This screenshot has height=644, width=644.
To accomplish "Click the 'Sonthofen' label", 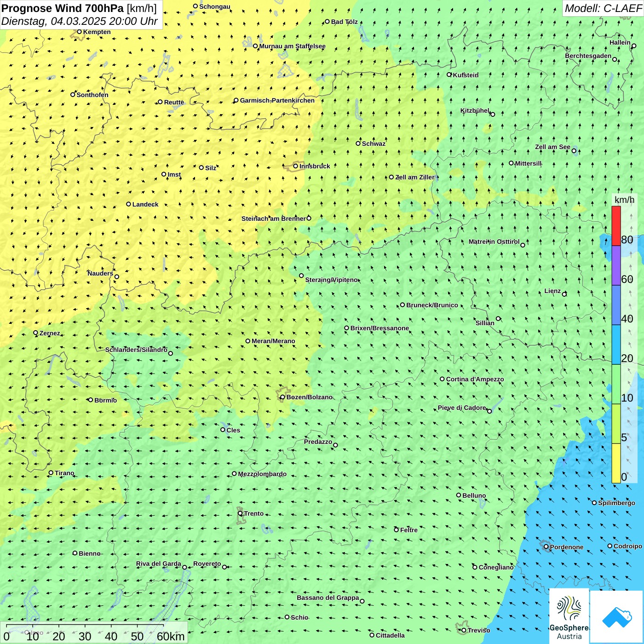I will 92,95.
